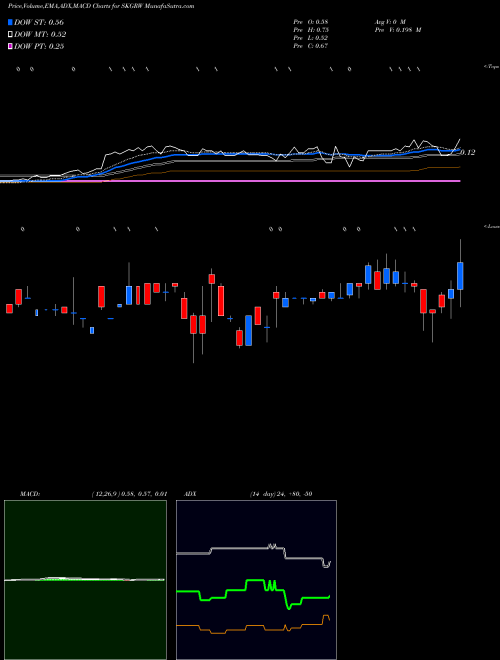
Task: Click the MACD (12,26,9) values text
Action: point(129,494)
